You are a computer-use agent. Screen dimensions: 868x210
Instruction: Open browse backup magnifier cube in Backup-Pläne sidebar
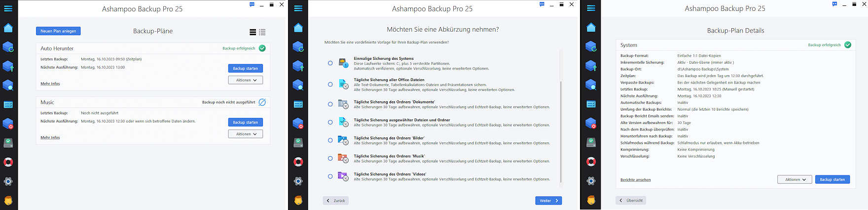(8, 85)
